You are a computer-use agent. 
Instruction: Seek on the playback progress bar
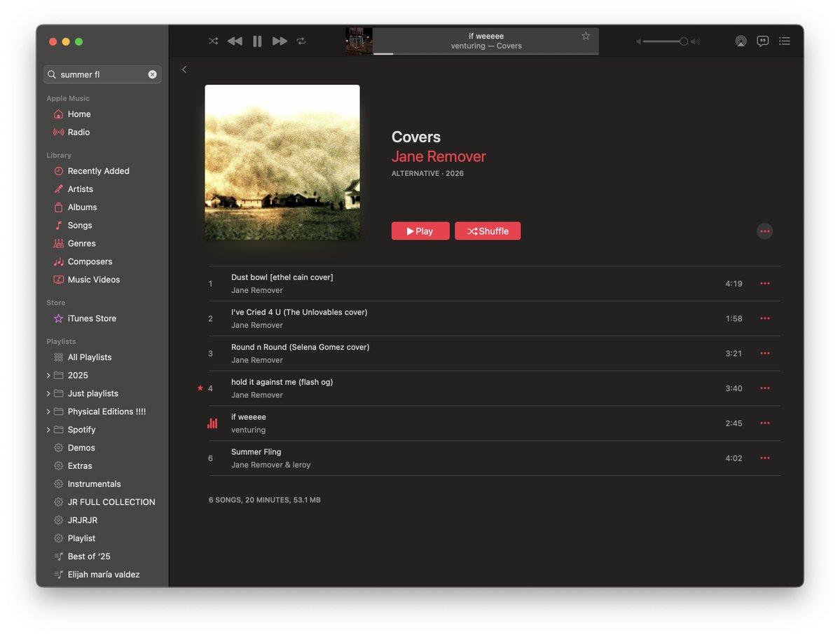point(486,53)
